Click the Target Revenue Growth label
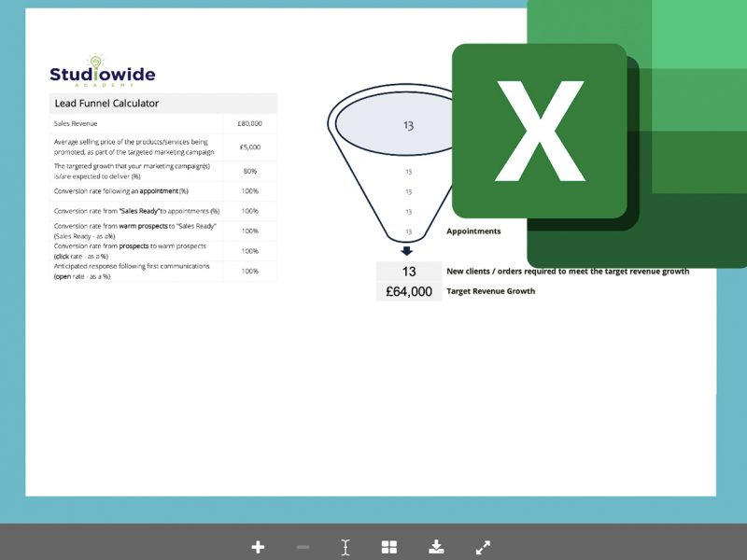 (491, 291)
